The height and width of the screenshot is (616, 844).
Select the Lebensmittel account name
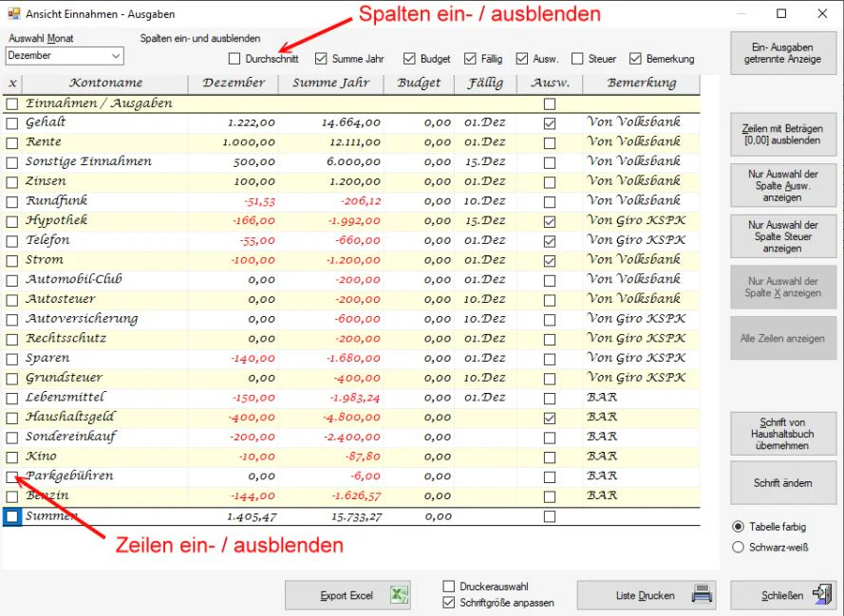[66, 397]
